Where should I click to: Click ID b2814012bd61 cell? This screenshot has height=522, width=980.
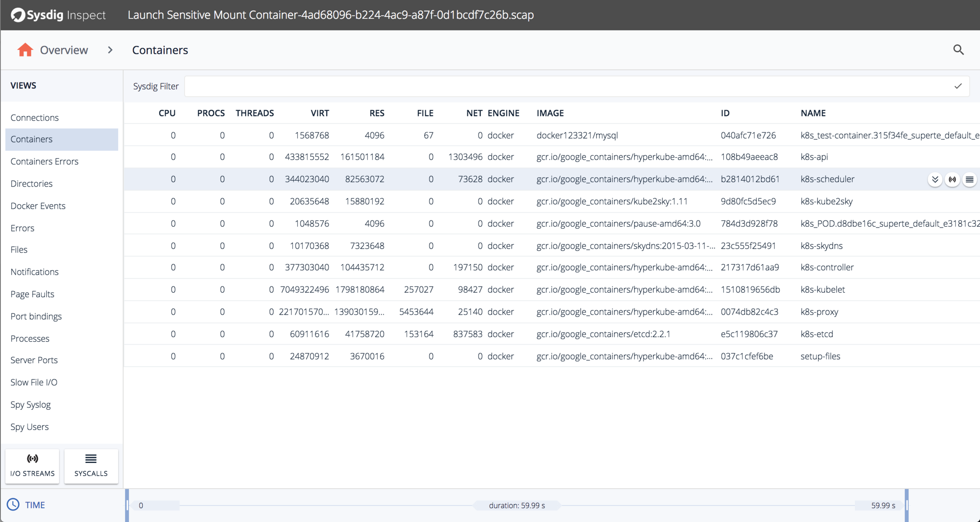click(750, 179)
